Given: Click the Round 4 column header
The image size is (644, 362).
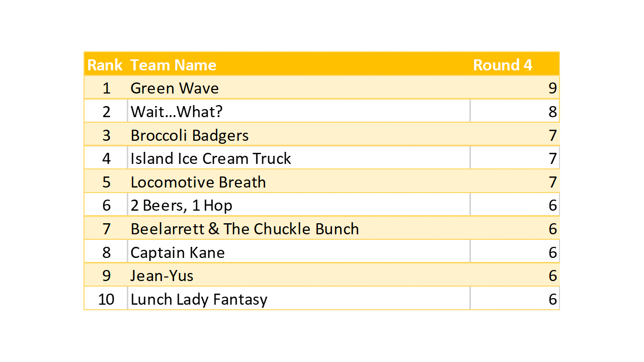Looking at the screenshot, I should [502, 65].
